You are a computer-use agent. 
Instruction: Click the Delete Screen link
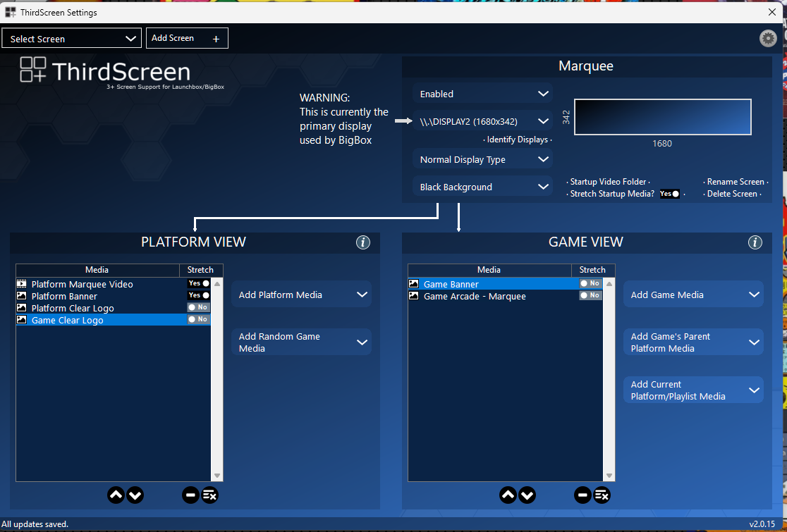click(732, 194)
